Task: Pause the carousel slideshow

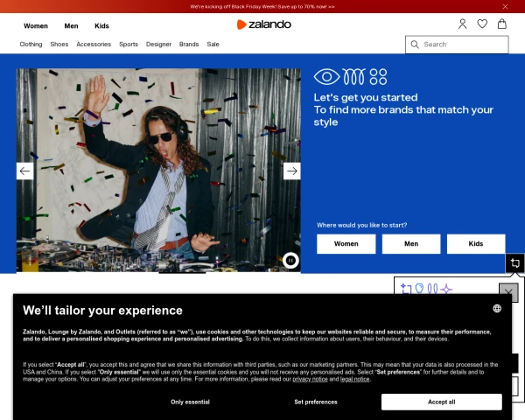Action: click(290, 260)
